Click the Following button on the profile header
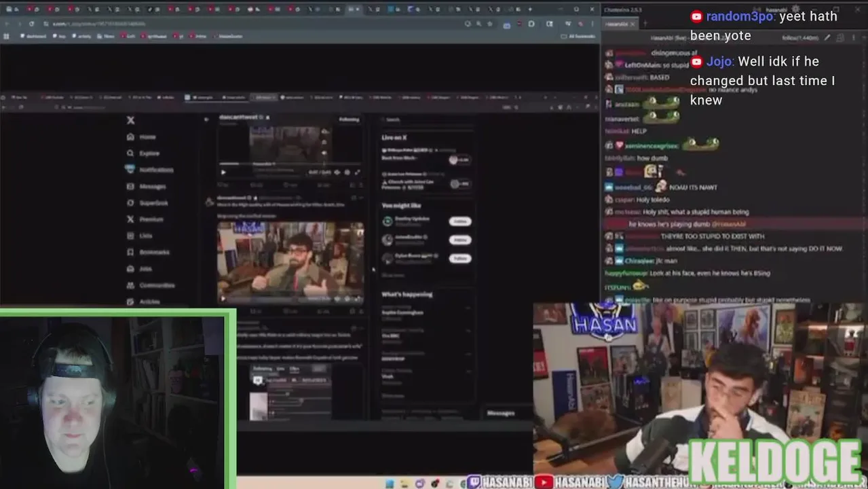The image size is (868, 489). (349, 120)
